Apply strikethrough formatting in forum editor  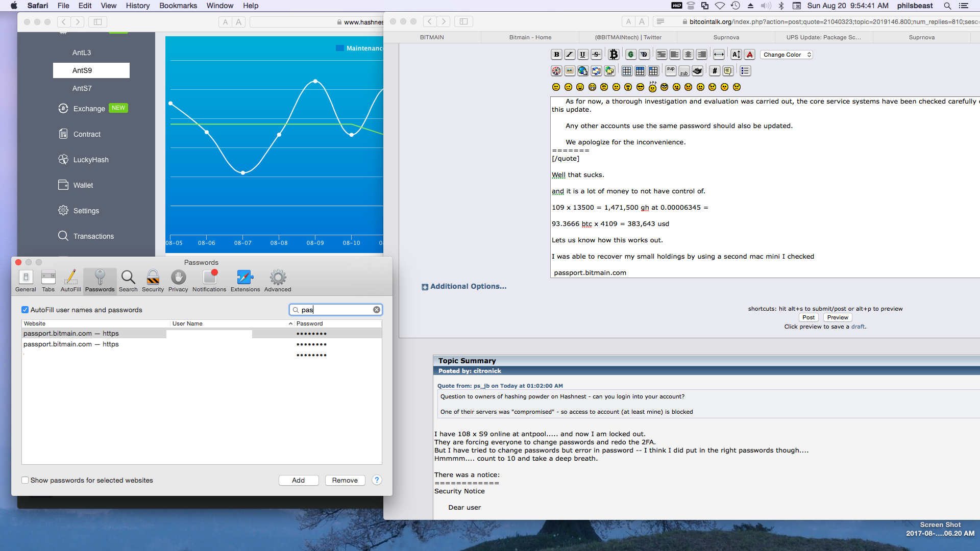[596, 55]
